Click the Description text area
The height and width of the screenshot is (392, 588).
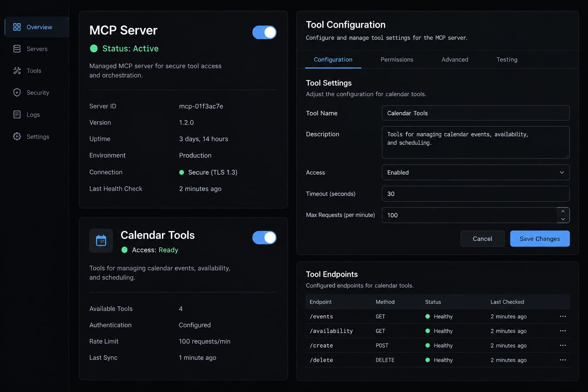[475, 142]
